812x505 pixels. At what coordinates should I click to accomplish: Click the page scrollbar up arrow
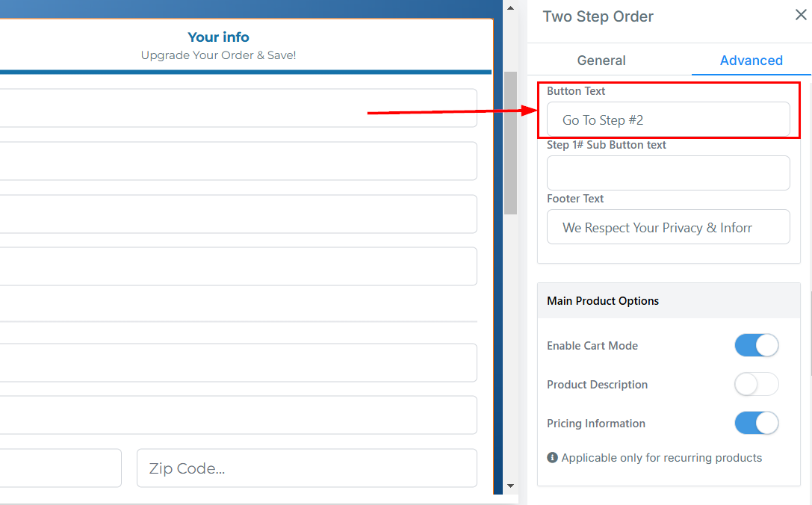510,9
